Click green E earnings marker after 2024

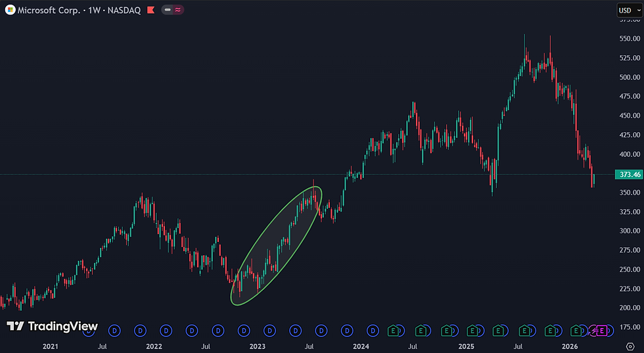pyautogui.click(x=393, y=331)
